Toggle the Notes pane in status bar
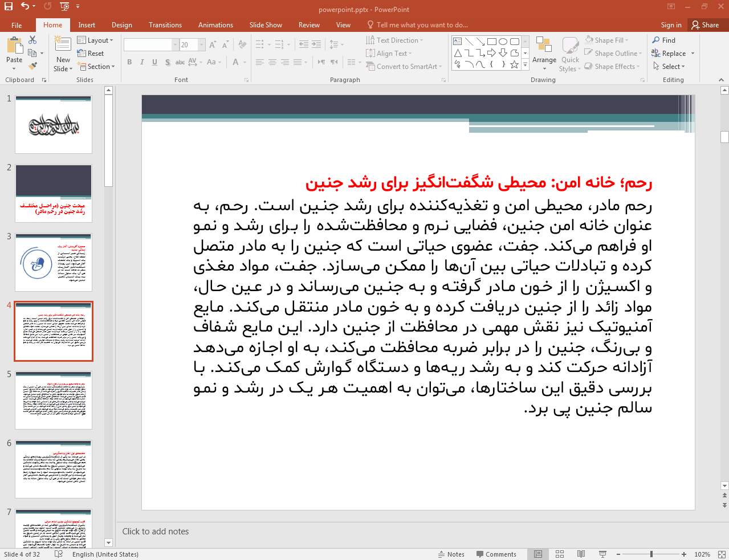 point(451,554)
